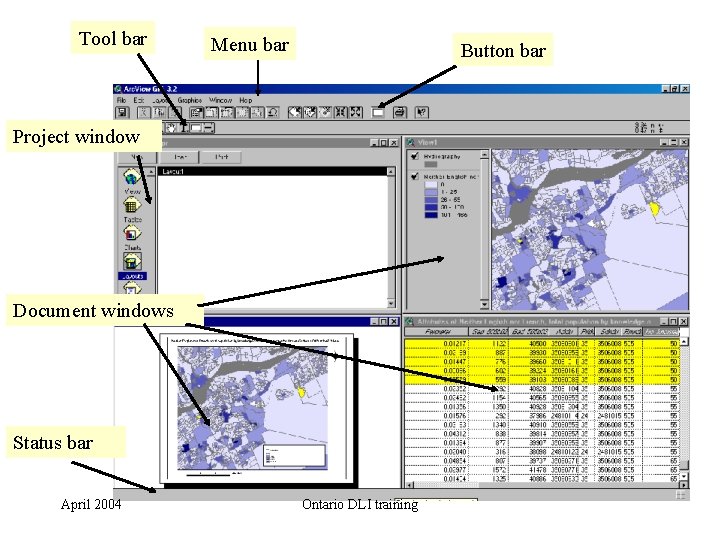Image resolution: width=720 pixels, height=540 pixels.
Task: Click the curved-arrow Undo icon in button bar
Action: click(273, 112)
